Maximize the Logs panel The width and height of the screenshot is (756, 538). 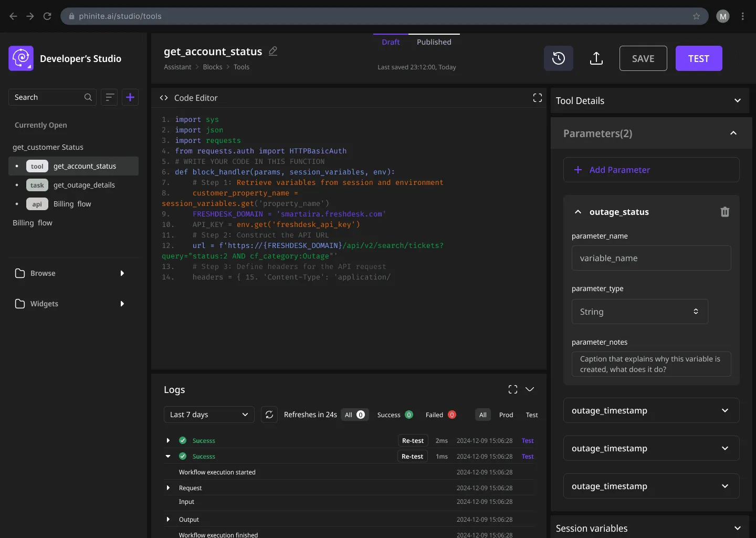coord(513,389)
